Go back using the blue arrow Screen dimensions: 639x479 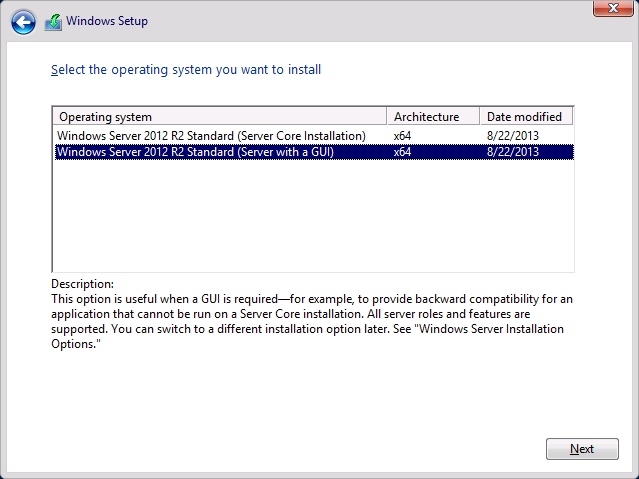pos(23,22)
